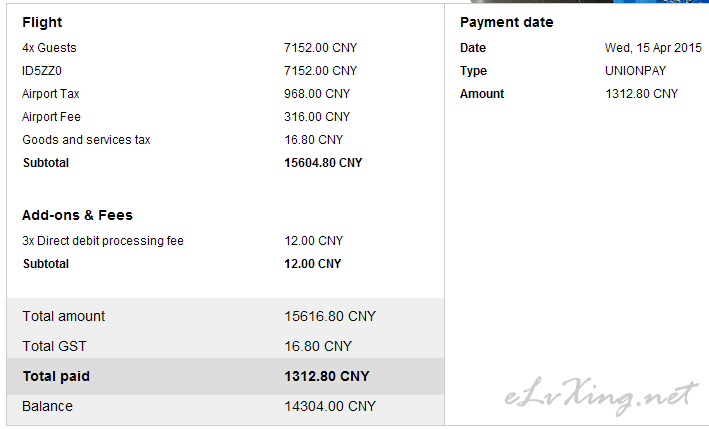Click the Flight section heading
The width and height of the screenshot is (709, 429).
[42, 22]
